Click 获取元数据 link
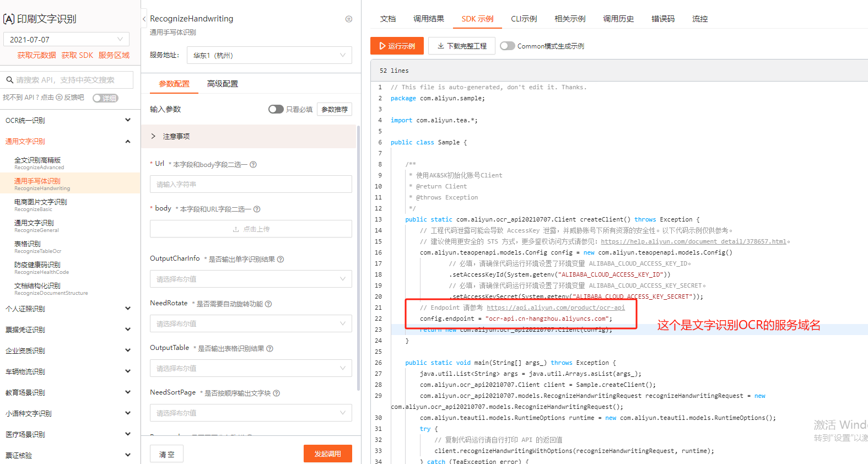The width and height of the screenshot is (868, 464). coord(37,55)
